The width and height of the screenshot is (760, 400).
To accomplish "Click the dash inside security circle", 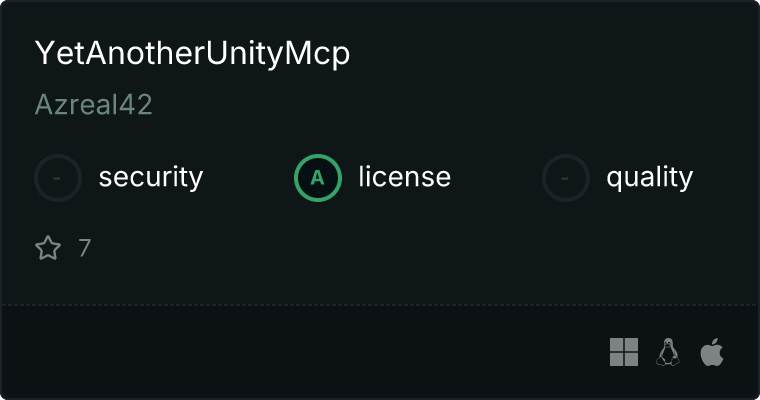I will click(x=57, y=178).
